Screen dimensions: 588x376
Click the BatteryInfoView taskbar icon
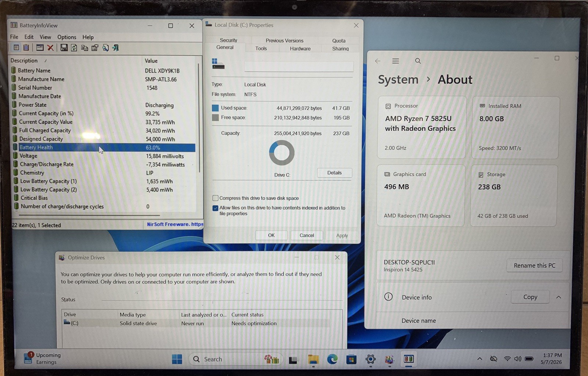pyautogui.click(x=409, y=359)
